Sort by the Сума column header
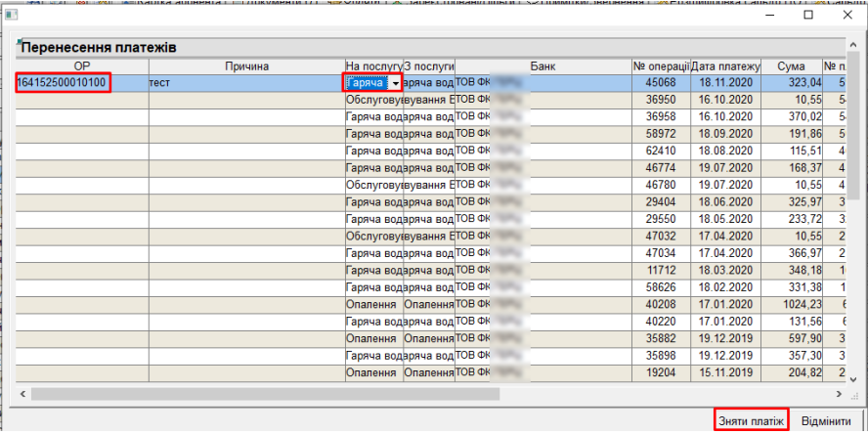Screen dimensions: 868x434 [791, 66]
